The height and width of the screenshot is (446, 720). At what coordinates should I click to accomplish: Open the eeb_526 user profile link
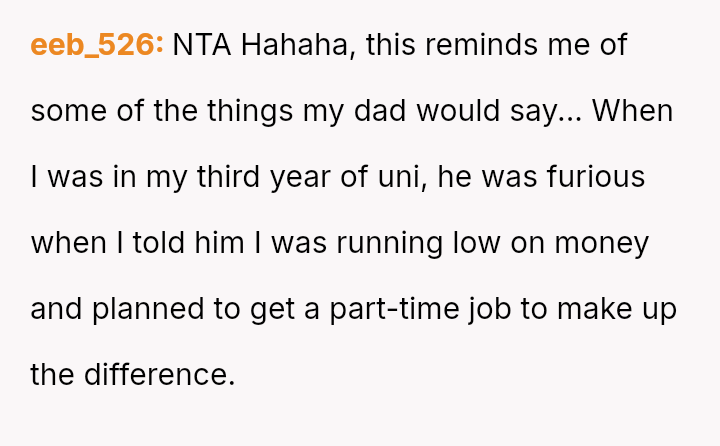tap(97, 45)
